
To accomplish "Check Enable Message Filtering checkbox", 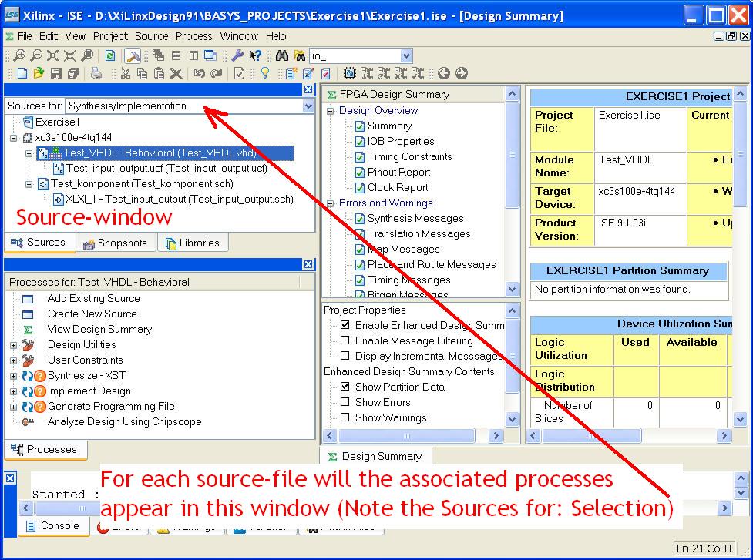I will (x=345, y=340).
